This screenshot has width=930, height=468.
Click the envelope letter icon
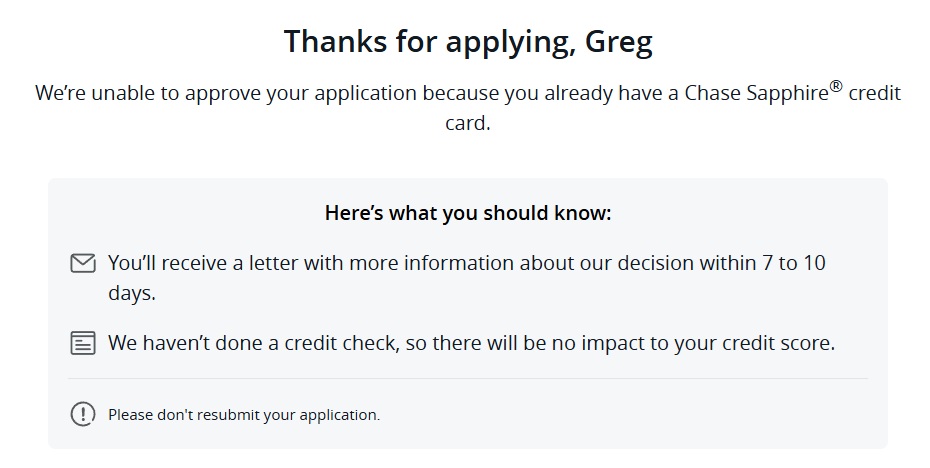83,263
